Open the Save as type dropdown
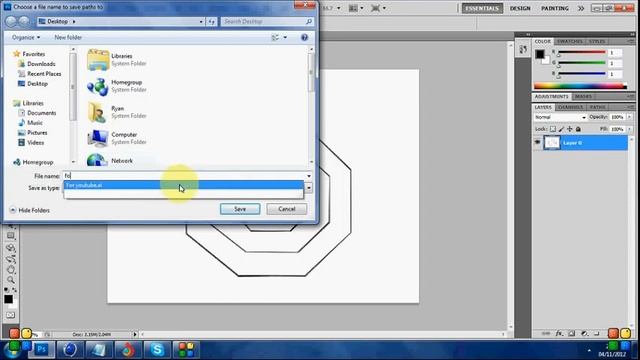The image size is (640, 360). point(309,188)
